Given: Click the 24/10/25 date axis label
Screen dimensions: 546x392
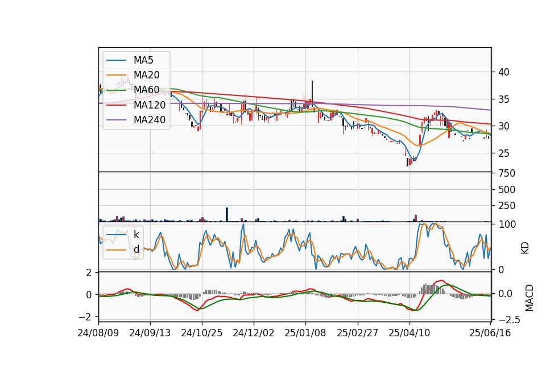Looking at the screenshot, I should pos(201,333).
